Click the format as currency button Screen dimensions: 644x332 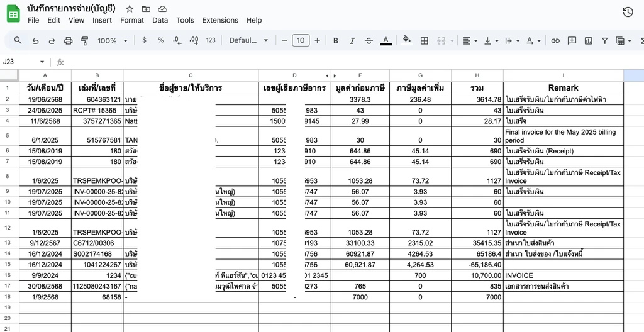tap(144, 40)
